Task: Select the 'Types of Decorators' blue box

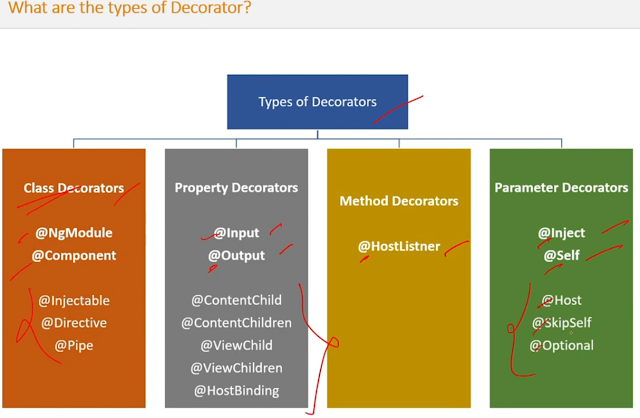Action: (318, 102)
